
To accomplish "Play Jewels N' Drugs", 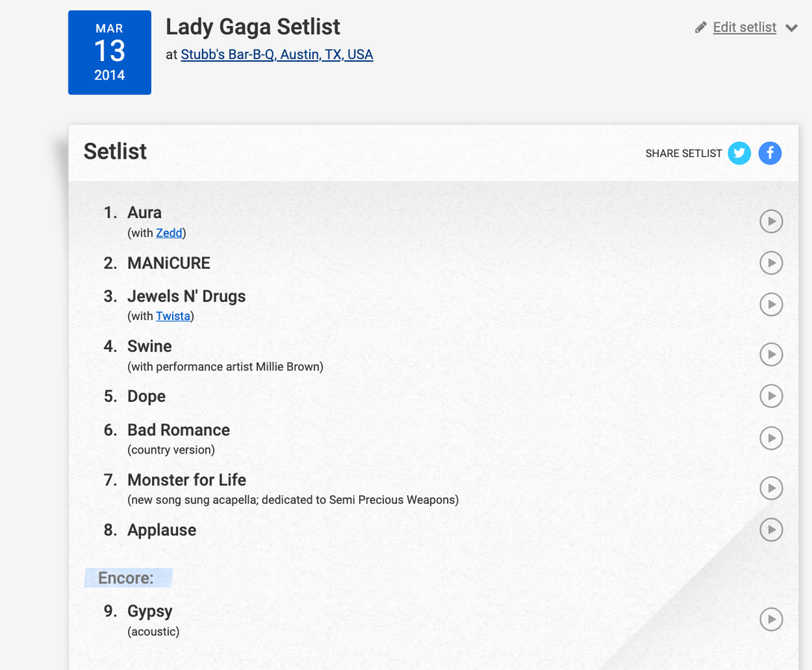I will [x=771, y=304].
